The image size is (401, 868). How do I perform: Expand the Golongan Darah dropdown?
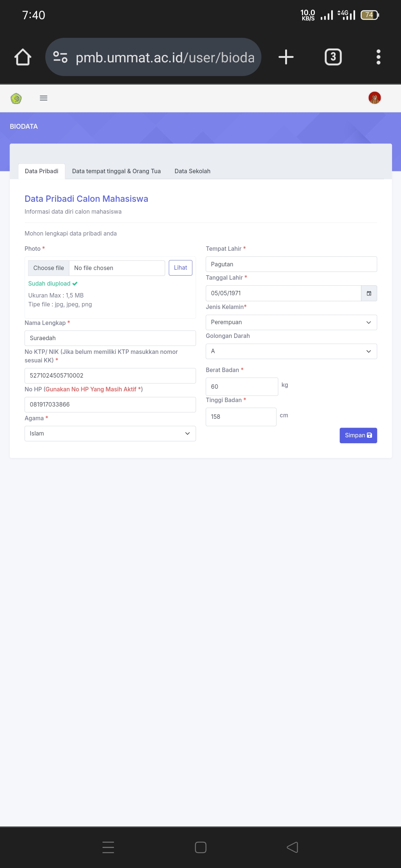[291, 351]
